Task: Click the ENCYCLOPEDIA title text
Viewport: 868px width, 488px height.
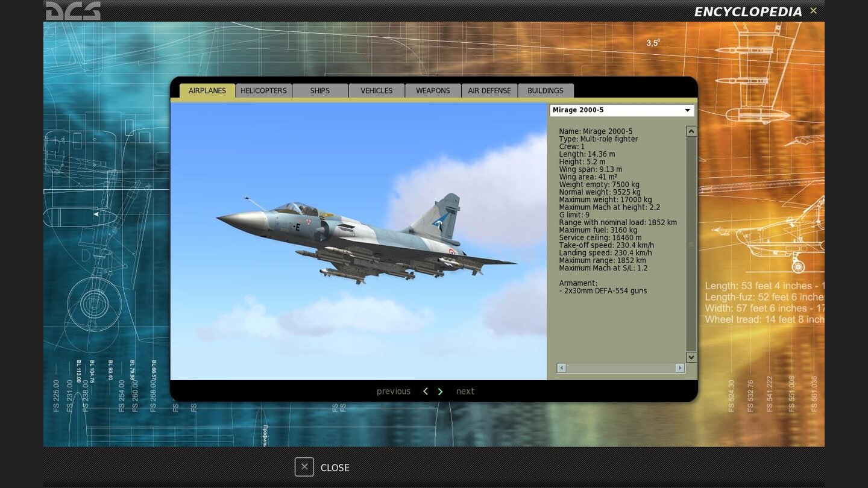Action: point(748,12)
